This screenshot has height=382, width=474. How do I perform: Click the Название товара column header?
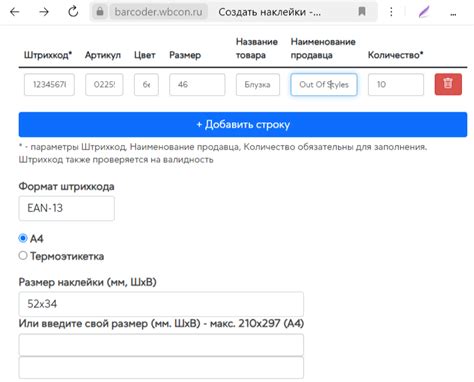(x=257, y=48)
